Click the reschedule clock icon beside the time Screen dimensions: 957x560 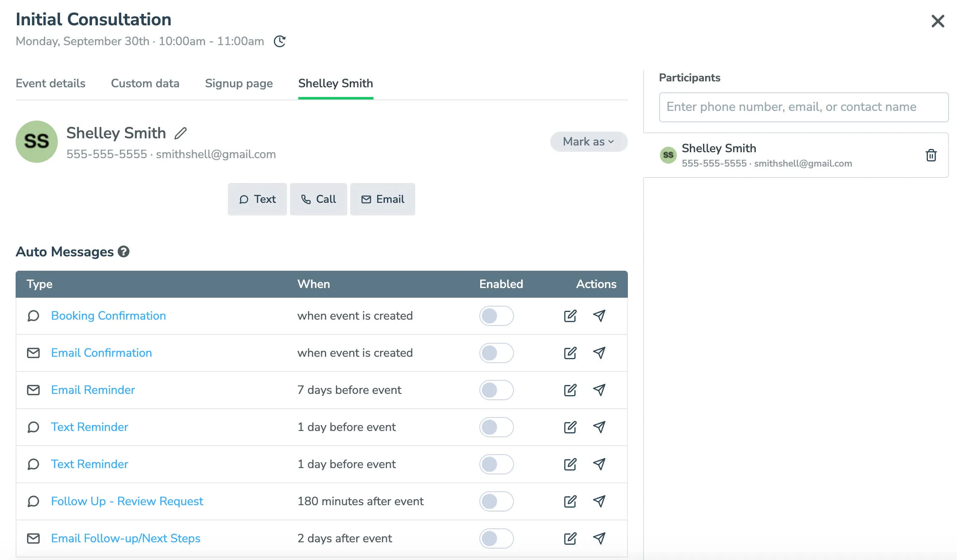coord(280,41)
